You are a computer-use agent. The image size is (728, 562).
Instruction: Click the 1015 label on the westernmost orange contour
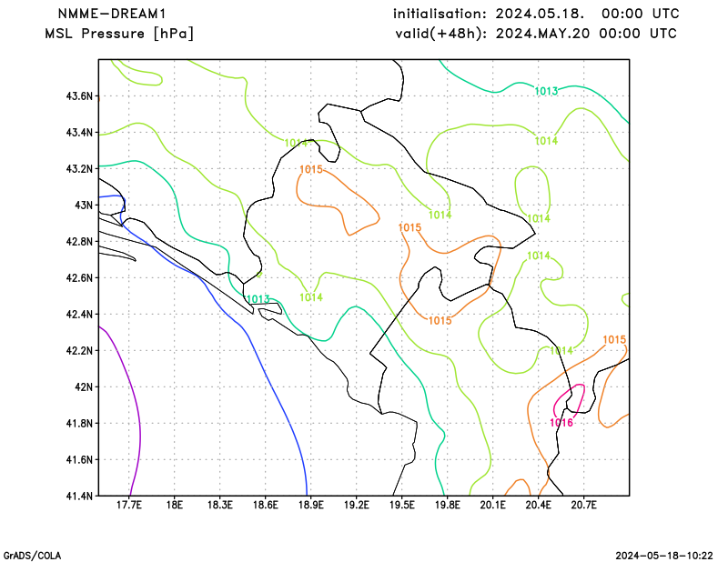[311, 169]
